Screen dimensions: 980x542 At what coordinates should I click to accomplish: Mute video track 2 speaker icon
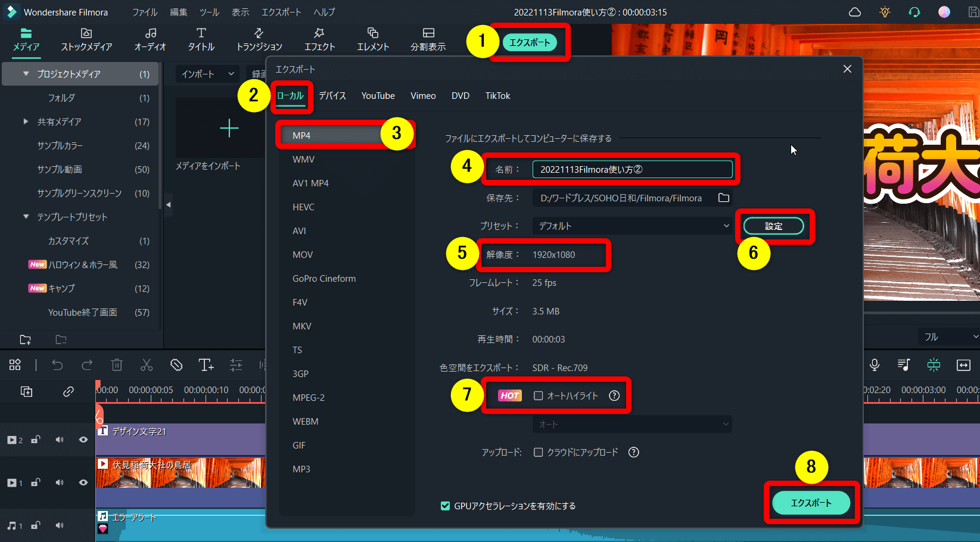point(60,440)
